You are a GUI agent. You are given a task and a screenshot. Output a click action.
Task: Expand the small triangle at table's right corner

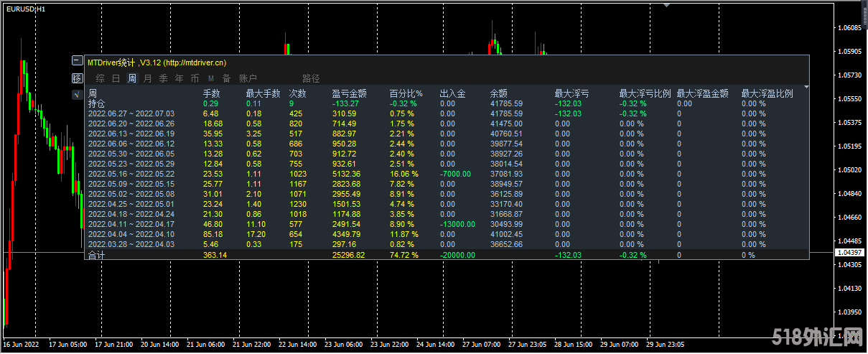(x=806, y=87)
